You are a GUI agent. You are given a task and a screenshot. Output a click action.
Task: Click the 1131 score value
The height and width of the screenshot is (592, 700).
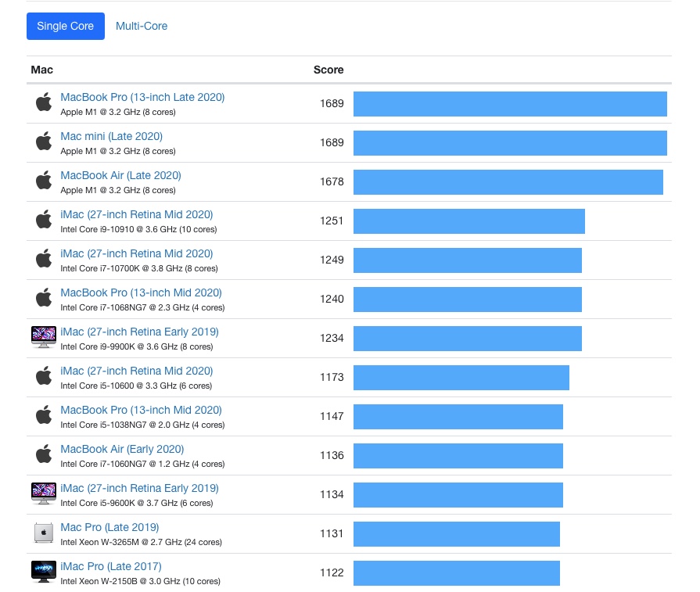tap(332, 533)
